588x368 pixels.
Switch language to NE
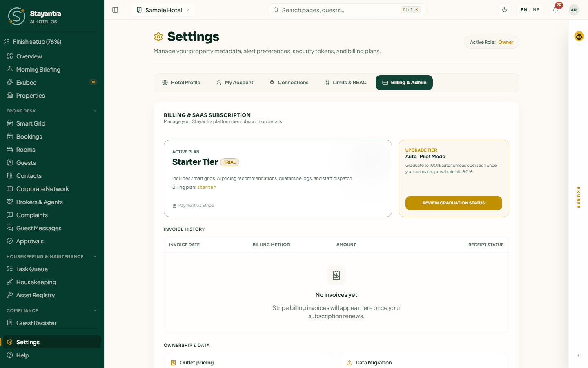(x=536, y=10)
